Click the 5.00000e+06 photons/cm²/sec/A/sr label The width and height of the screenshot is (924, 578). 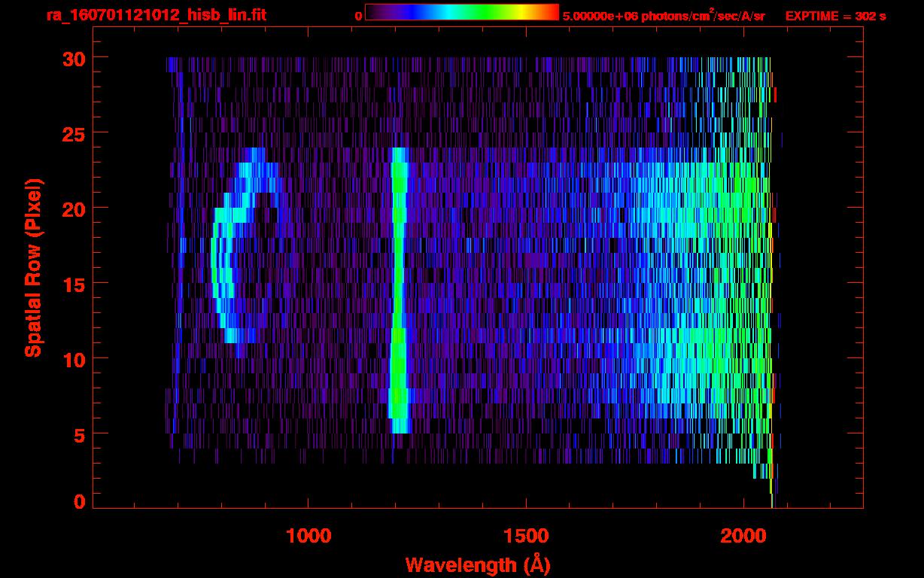click(x=664, y=16)
